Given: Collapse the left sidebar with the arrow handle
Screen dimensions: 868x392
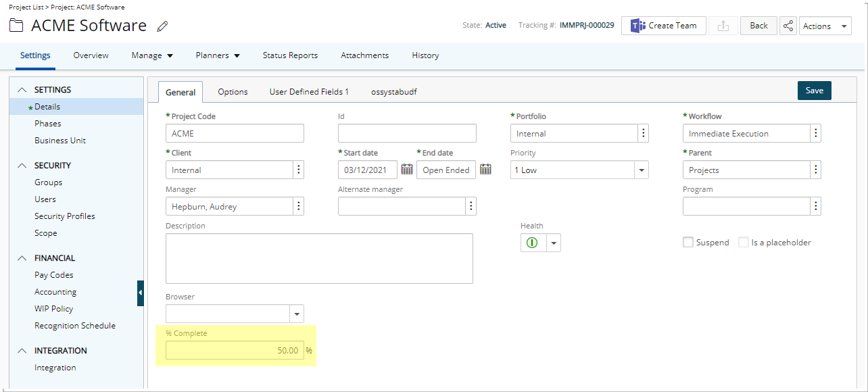Looking at the screenshot, I should [140, 293].
